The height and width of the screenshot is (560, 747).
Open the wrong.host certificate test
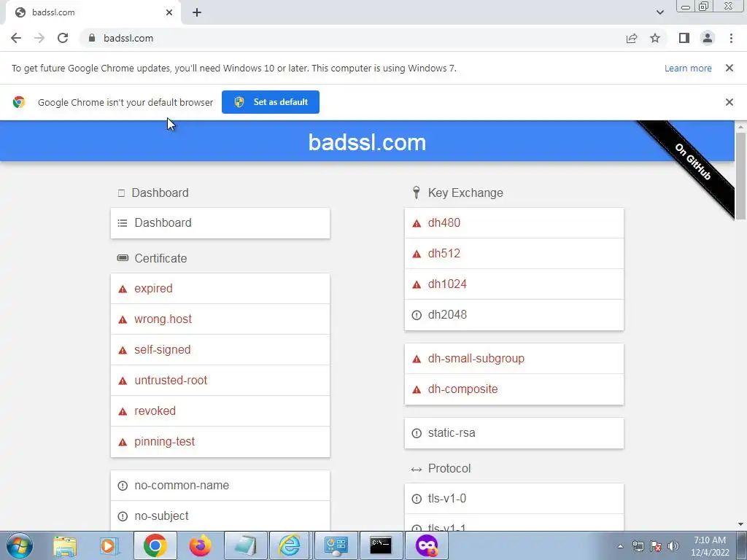pos(220,319)
